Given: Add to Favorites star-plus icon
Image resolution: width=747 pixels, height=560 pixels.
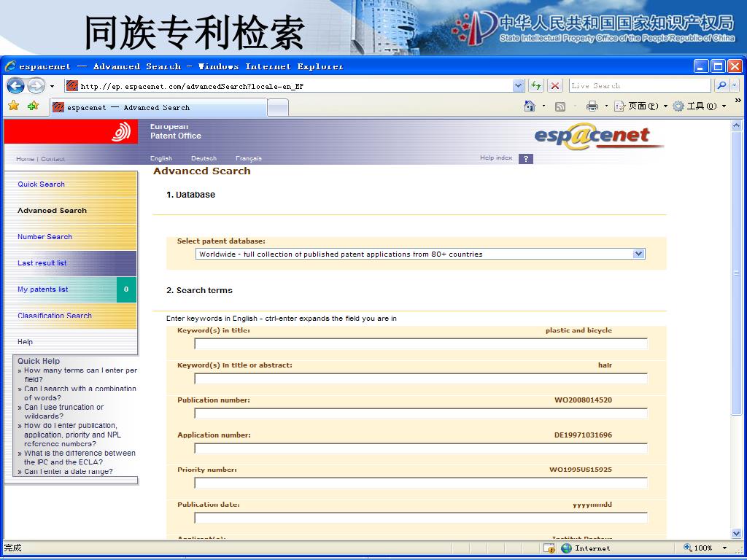Looking at the screenshot, I should click(x=34, y=106).
